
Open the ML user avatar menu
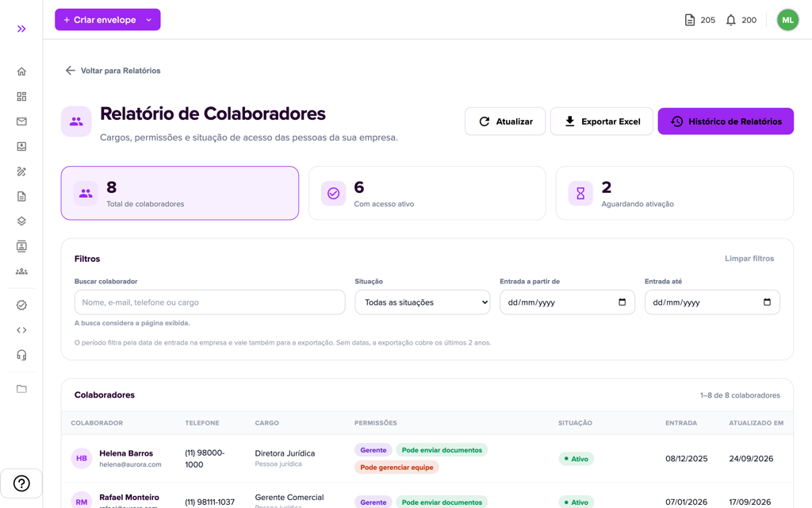pyautogui.click(x=787, y=20)
